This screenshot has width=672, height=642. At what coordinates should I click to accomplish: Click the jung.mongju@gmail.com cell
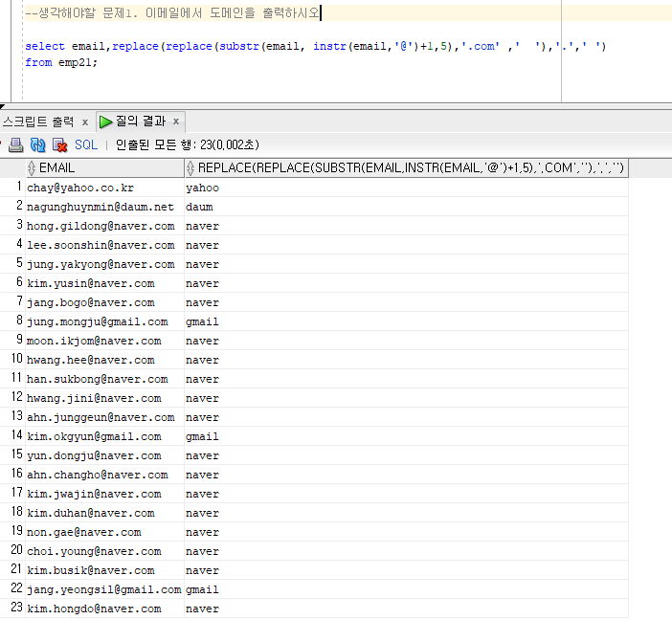[x=97, y=321]
